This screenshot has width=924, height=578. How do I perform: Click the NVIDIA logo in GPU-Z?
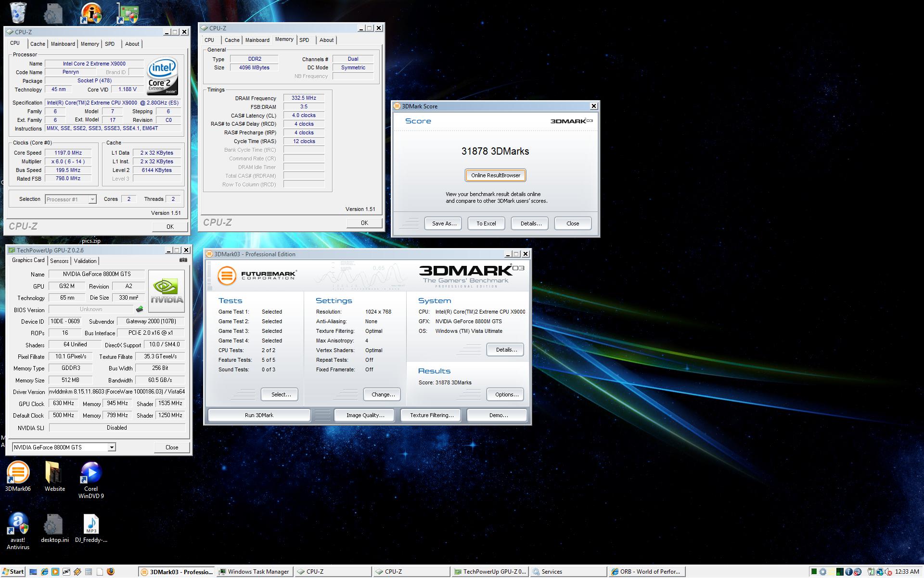[167, 291]
